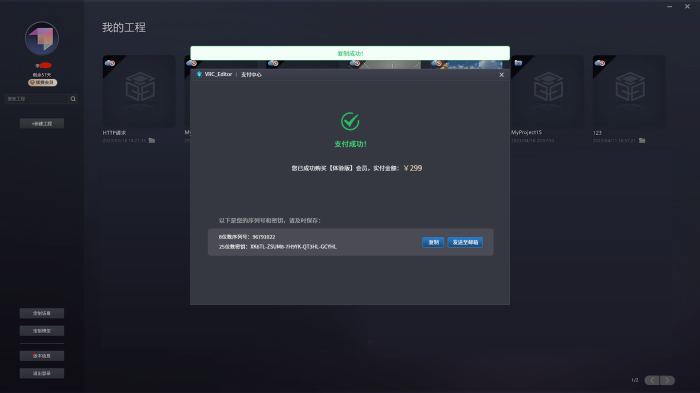Close the 支付中心 payment dialog
The image size is (700, 393).
click(501, 75)
